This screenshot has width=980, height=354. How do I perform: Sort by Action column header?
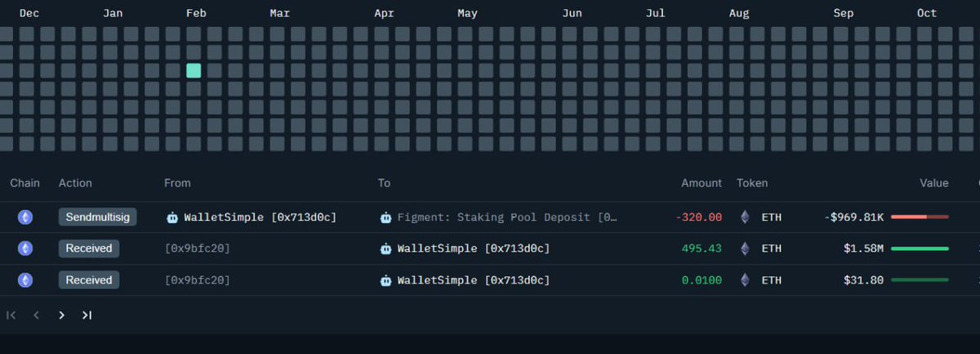(75, 183)
